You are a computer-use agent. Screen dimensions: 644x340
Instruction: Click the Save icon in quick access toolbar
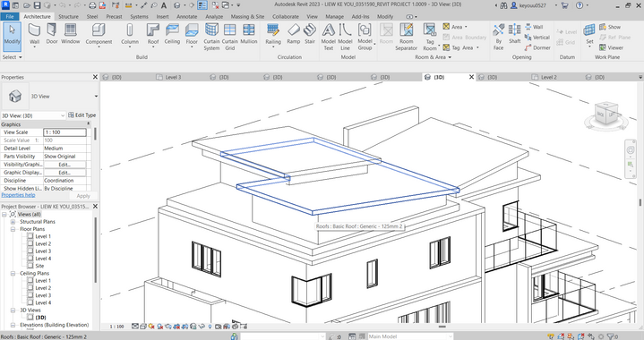coord(37,5)
